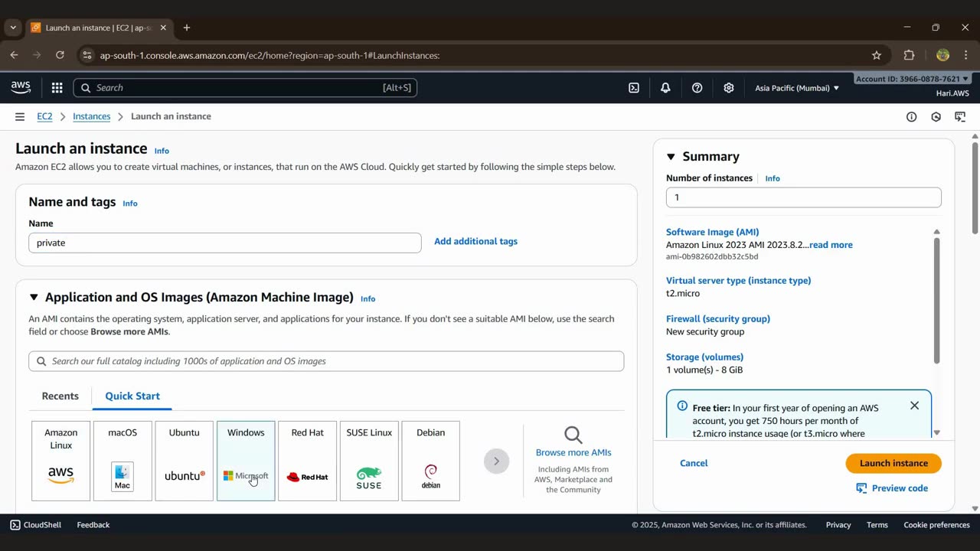Open Browse more AMIs
This screenshot has height=551, width=980.
[573, 452]
